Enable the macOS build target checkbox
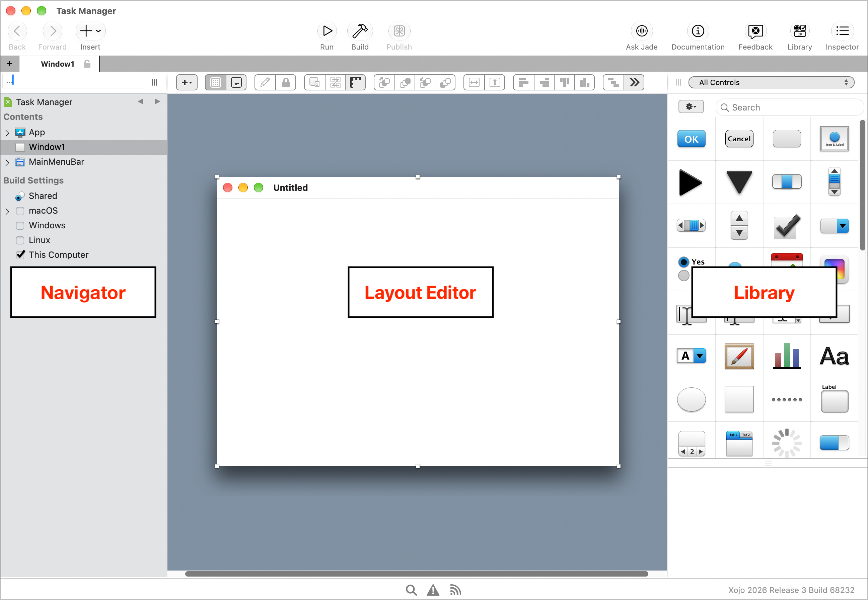 tap(20, 211)
